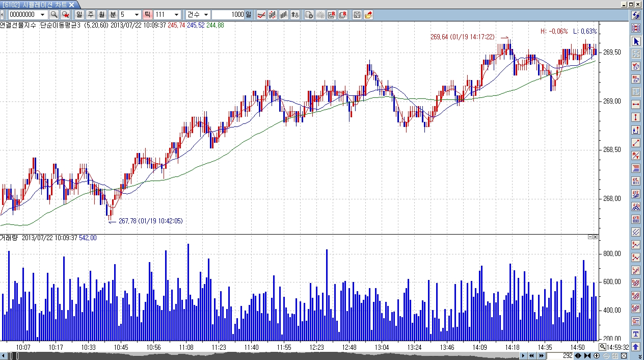Click the blue up-arrow icon in right toolbar
Viewport: 644px width, 360px height.
[636, 347]
